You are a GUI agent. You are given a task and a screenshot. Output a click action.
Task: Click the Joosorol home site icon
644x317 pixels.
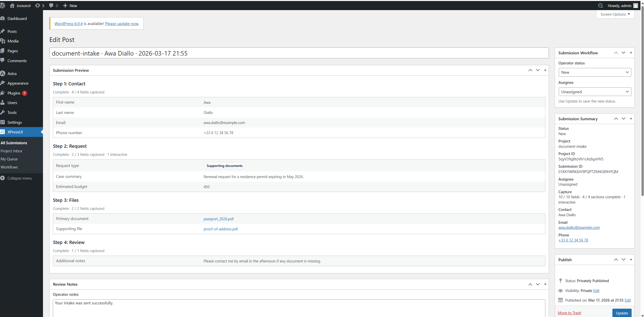click(x=12, y=6)
